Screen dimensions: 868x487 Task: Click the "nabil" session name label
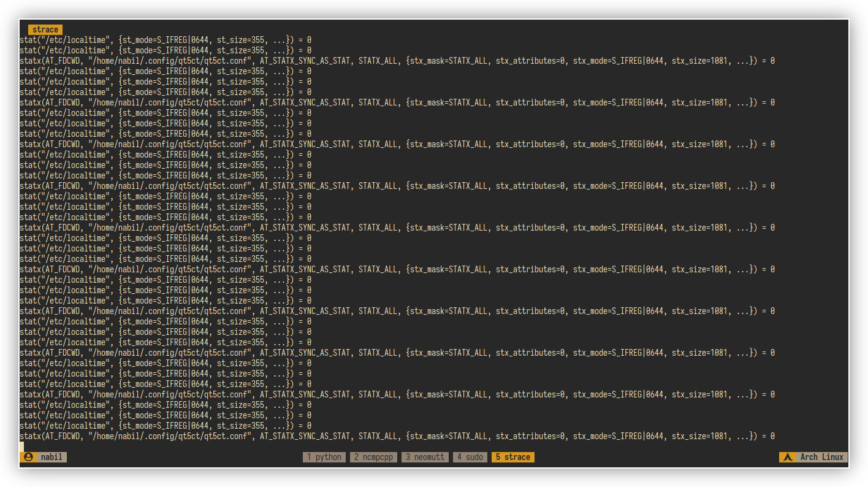[51, 457]
